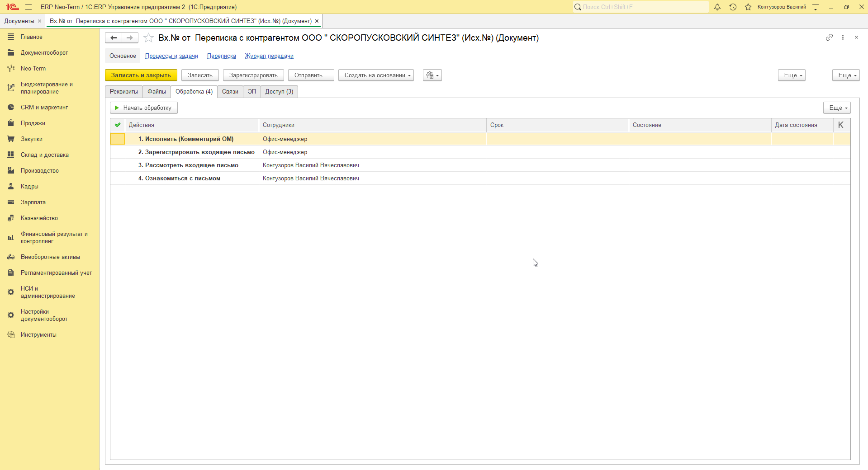
Task: Open the print settings dropdown button
Action: pos(432,75)
